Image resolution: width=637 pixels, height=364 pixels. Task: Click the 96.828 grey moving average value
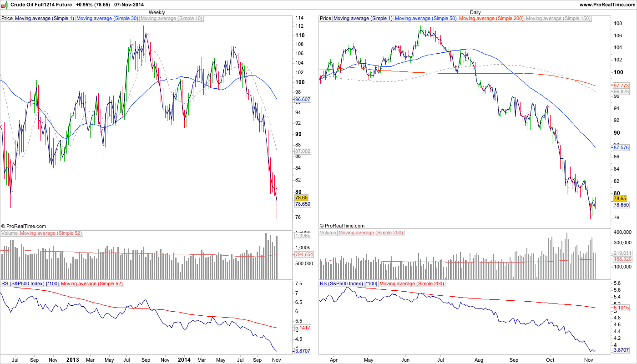(x=621, y=91)
